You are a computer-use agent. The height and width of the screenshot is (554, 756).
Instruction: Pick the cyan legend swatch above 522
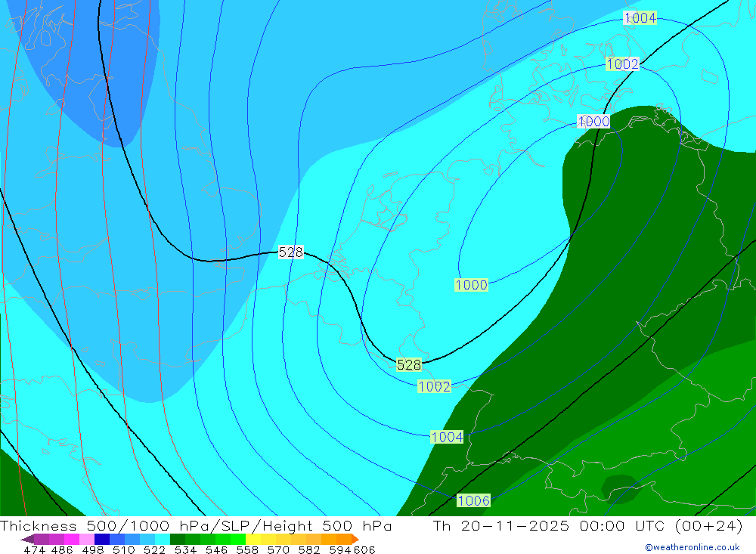click(x=163, y=540)
